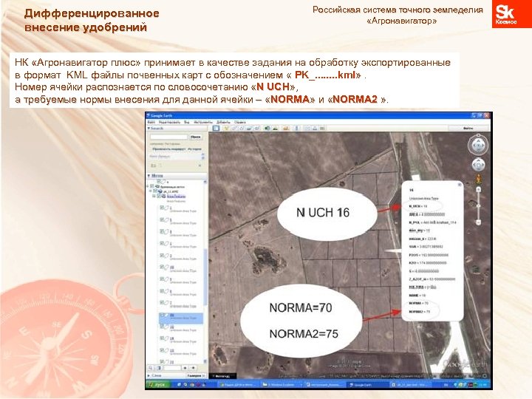Click the N_UCH = 16 line in the balloon
This screenshot has width=532, height=399.
[418, 206]
